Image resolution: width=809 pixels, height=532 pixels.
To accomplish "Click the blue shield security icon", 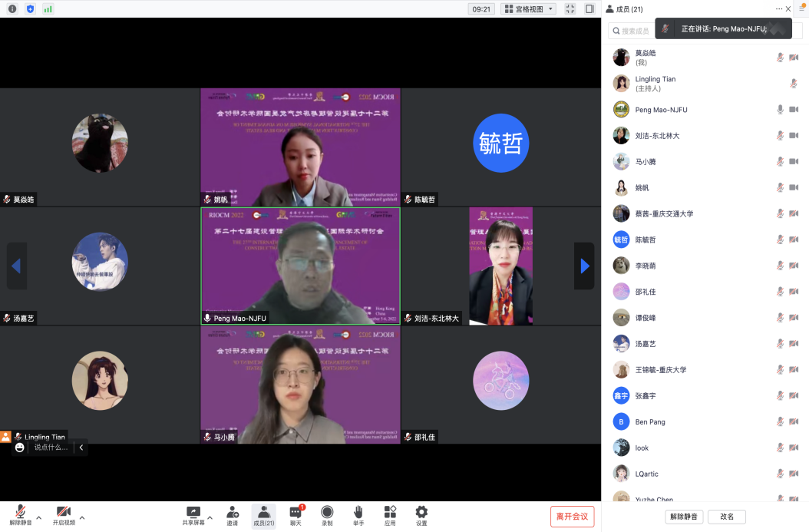I will (31, 9).
